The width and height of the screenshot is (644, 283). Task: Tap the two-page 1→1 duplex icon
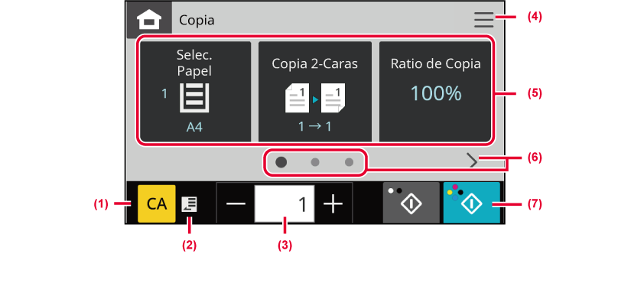[315, 98]
